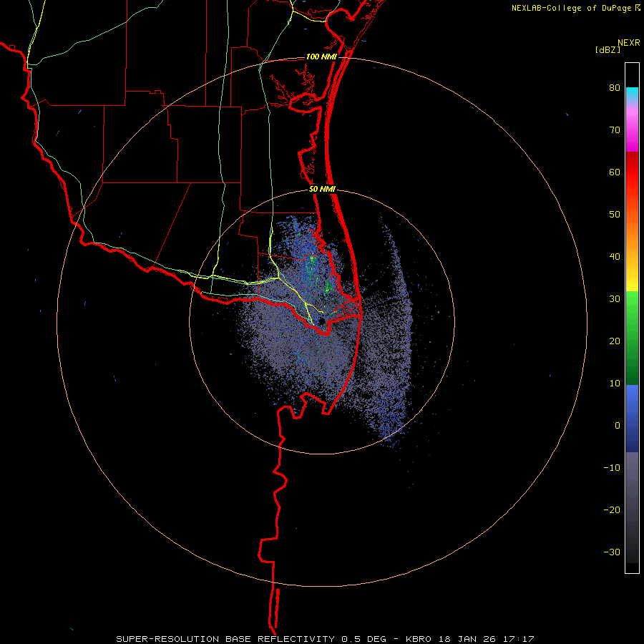Viewport: 644px width, 644px height.
Task: Click the dBZ unit label above the legend
Action: (608, 49)
